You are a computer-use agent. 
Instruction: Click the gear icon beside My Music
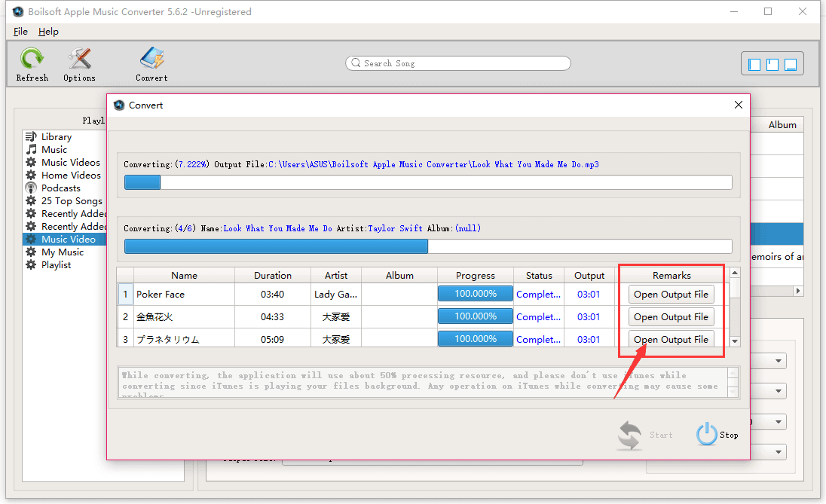(x=31, y=252)
